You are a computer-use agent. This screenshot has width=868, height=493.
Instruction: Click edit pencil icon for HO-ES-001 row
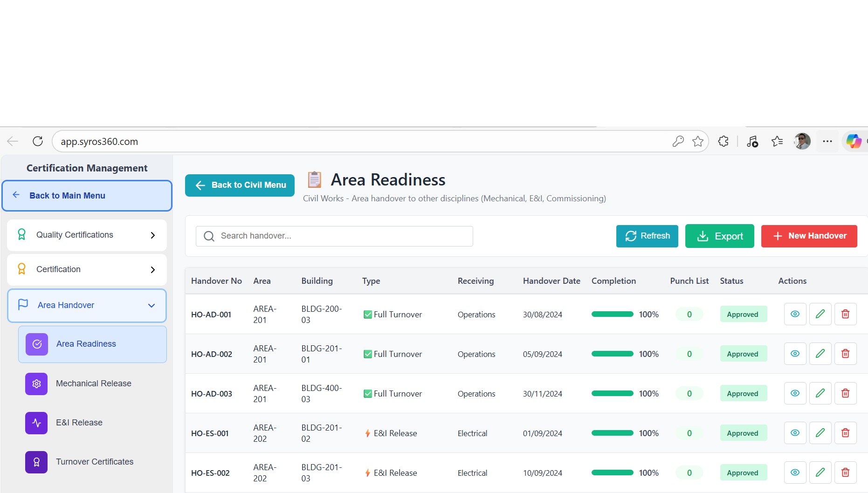(820, 433)
